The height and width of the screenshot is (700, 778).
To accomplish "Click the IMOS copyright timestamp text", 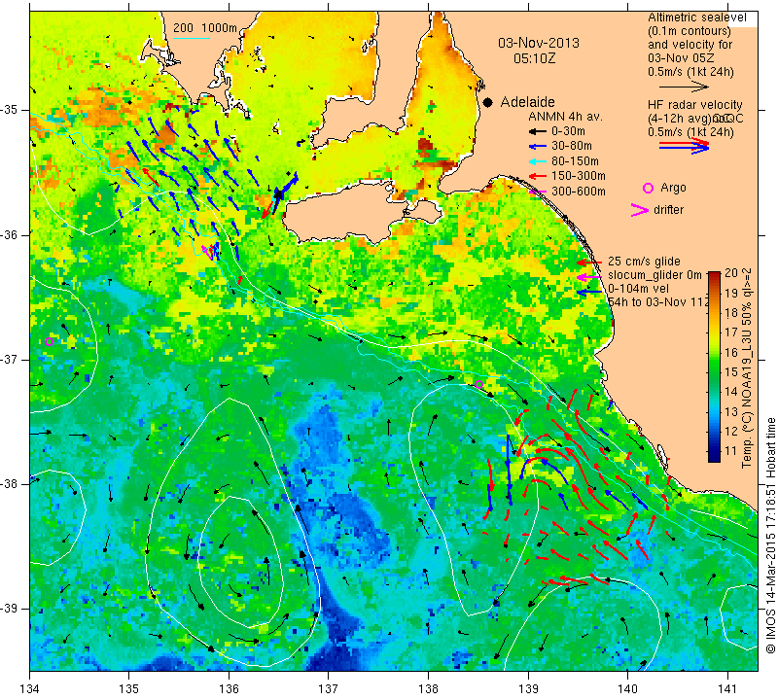I will pos(770,536).
